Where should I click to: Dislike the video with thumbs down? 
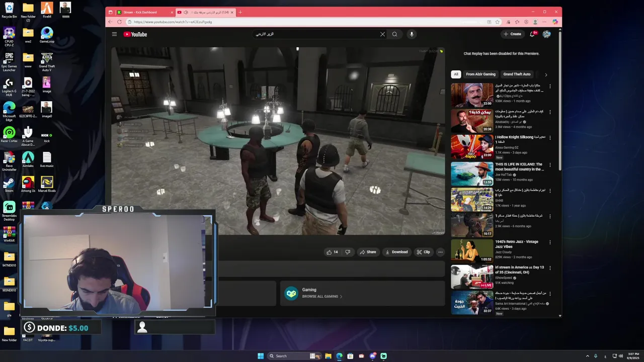(x=348, y=252)
